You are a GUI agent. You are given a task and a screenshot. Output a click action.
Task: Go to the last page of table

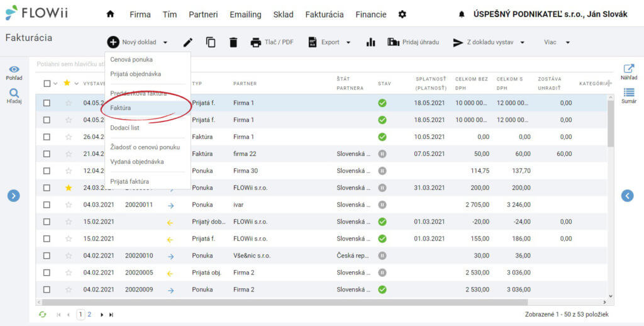[x=111, y=315]
